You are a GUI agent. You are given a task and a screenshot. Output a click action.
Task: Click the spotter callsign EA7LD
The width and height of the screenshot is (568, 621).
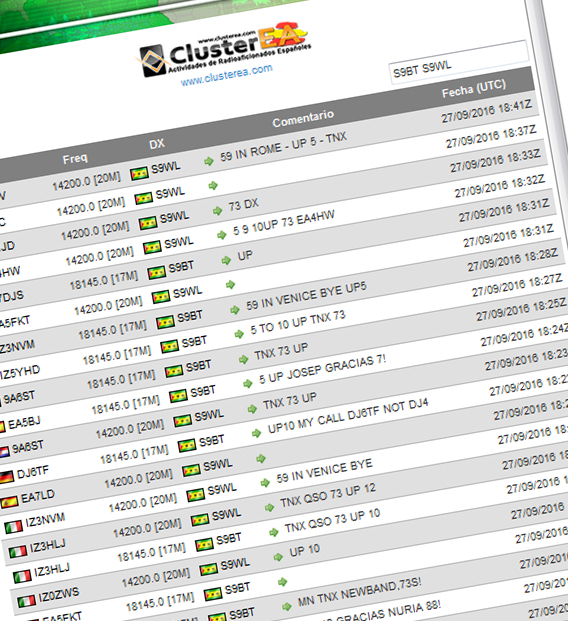coord(38,497)
